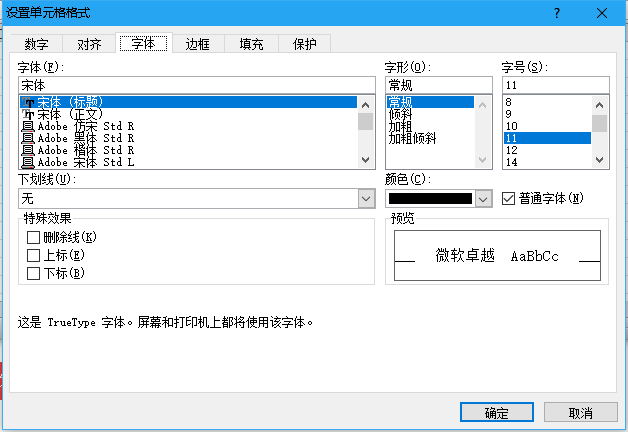
Task: Click the 微软卓越 AaBbCc preview box
Action: 497,255
